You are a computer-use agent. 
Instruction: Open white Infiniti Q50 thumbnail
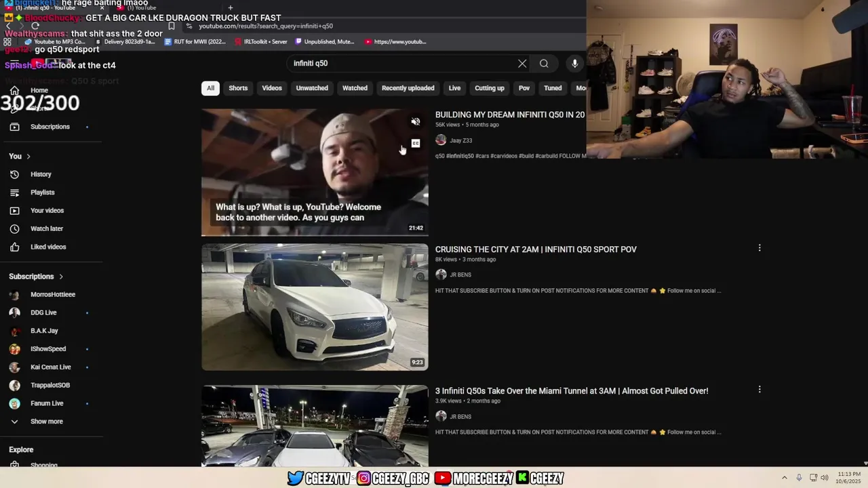point(315,307)
